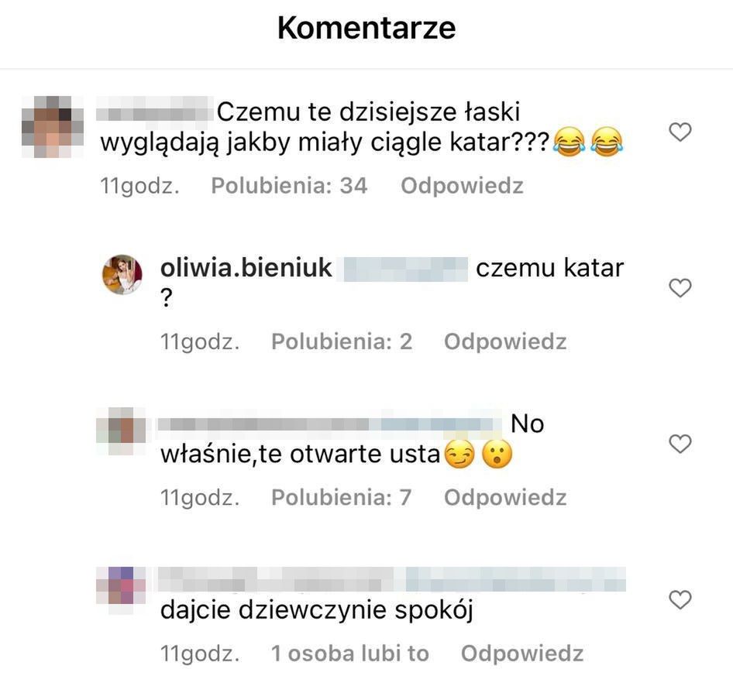Open '1 osoba lubi to' likes list

pos(350,654)
